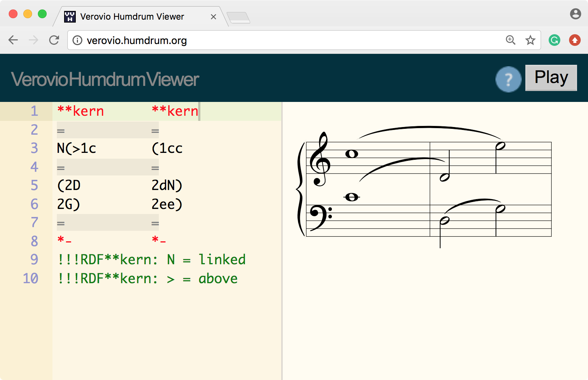This screenshot has width=588, height=380.
Task: Click the orange upload arrow extension icon
Action: click(x=575, y=40)
